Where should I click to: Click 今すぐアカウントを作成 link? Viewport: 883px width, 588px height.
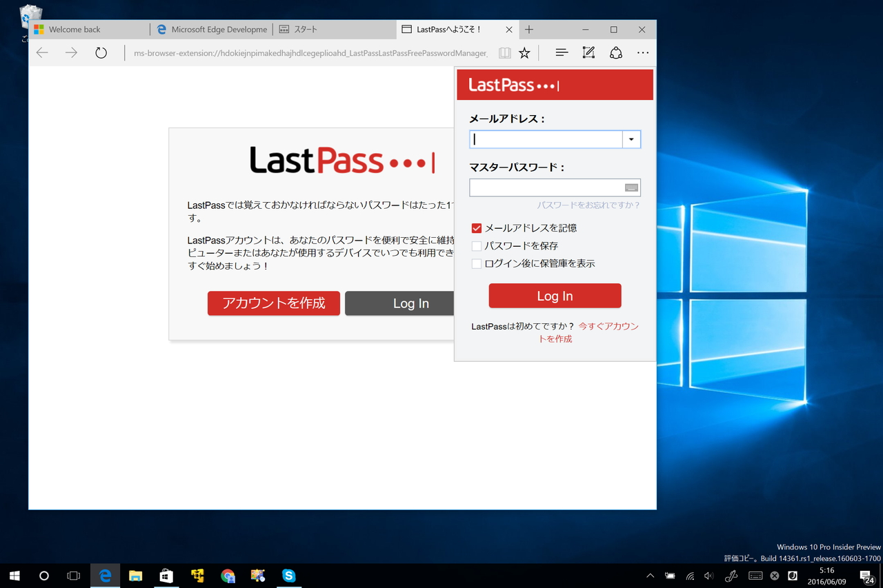(x=588, y=332)
